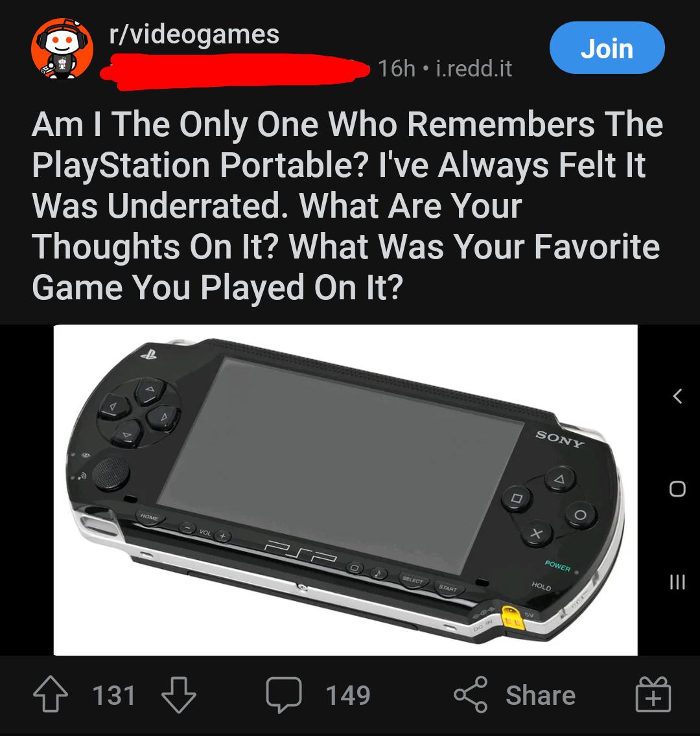View the 149 comments count
Image resolution: width=700 pixels, height=736 pixels.
[348, 695]
